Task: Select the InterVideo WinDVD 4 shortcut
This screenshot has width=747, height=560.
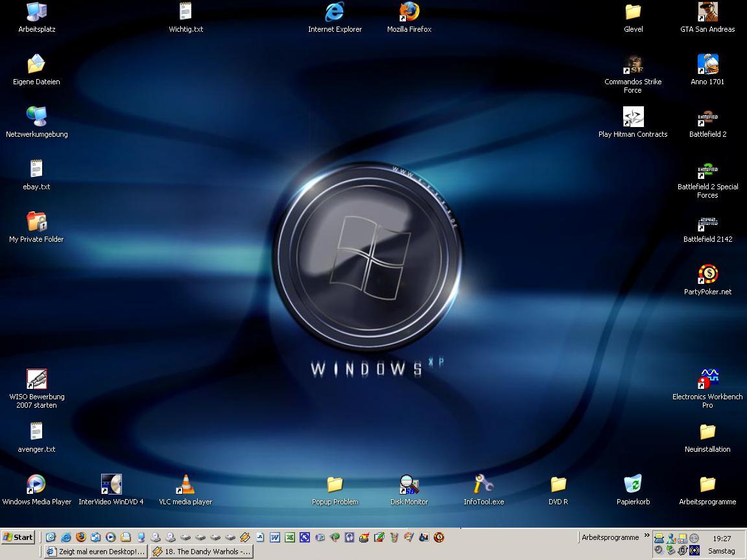Action: (x=111, y=489)
